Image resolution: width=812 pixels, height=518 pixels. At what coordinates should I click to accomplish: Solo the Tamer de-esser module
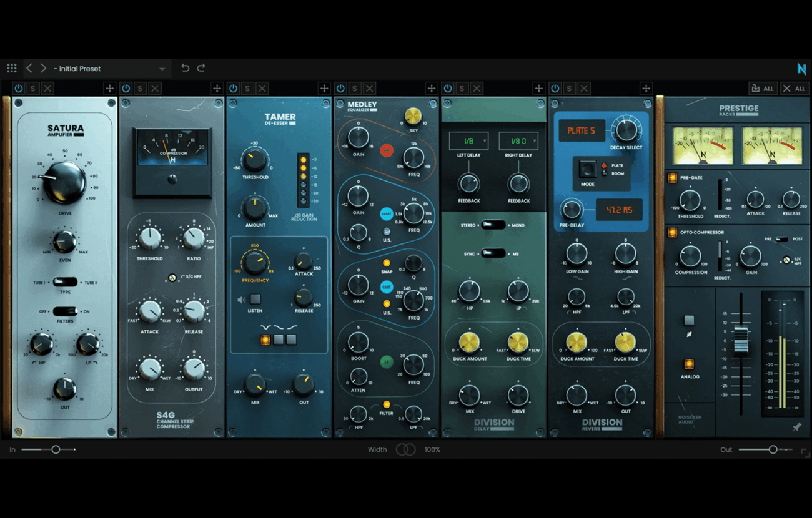(x=248, y=89)
